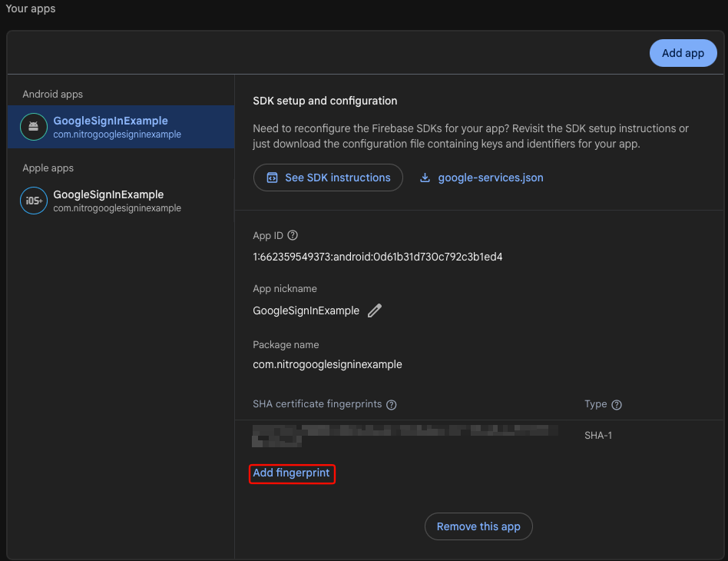Click the Add app button
This screenshot has width=728, height=561.
click(683, 53)
